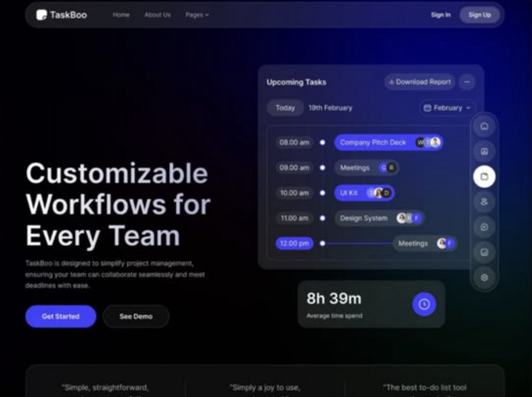The image size is (532, 397).
Task: Open the checklist icon in the sidebar
Action: pos(484,252)
